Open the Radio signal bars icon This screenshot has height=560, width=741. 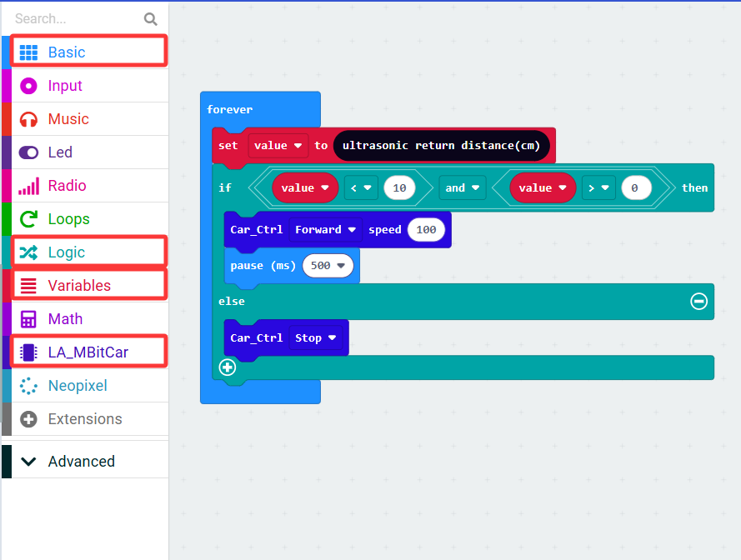tap(28, 186)
